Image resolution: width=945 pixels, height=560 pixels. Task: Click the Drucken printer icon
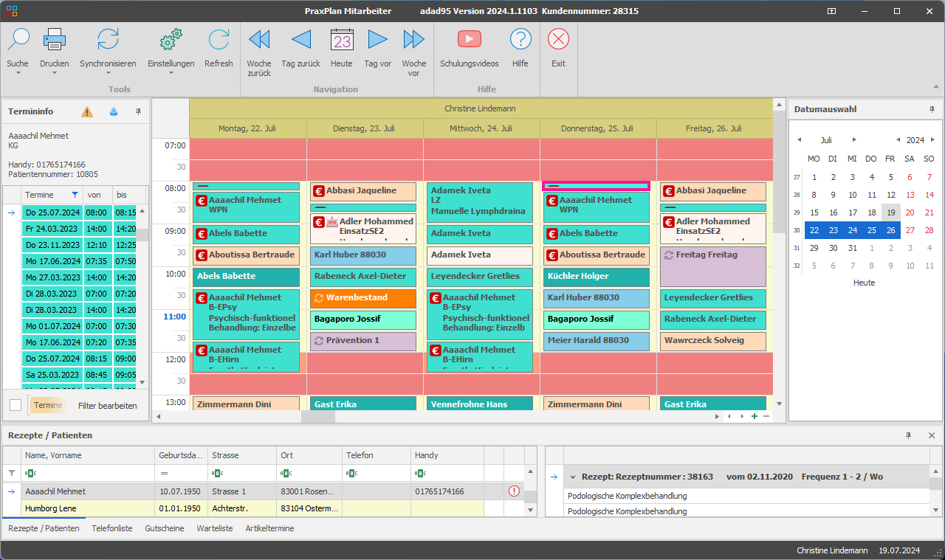pos(55,39)
